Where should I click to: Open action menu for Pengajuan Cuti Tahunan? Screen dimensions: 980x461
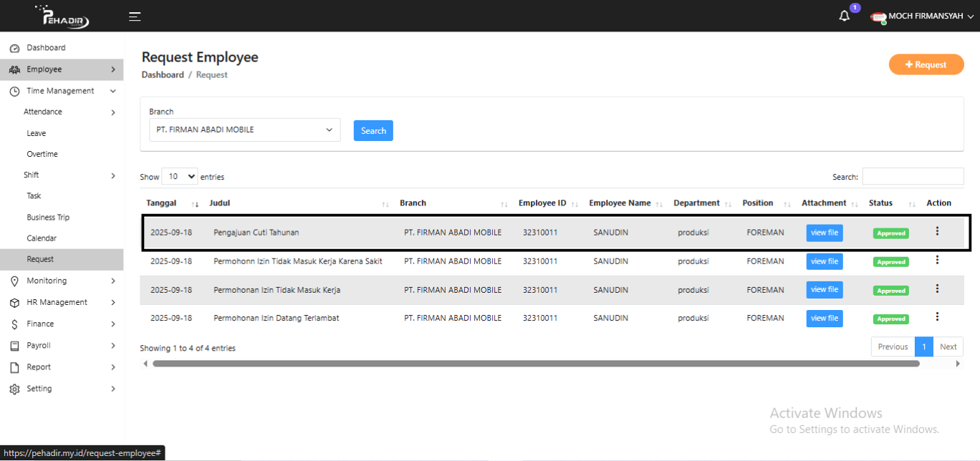937,231
